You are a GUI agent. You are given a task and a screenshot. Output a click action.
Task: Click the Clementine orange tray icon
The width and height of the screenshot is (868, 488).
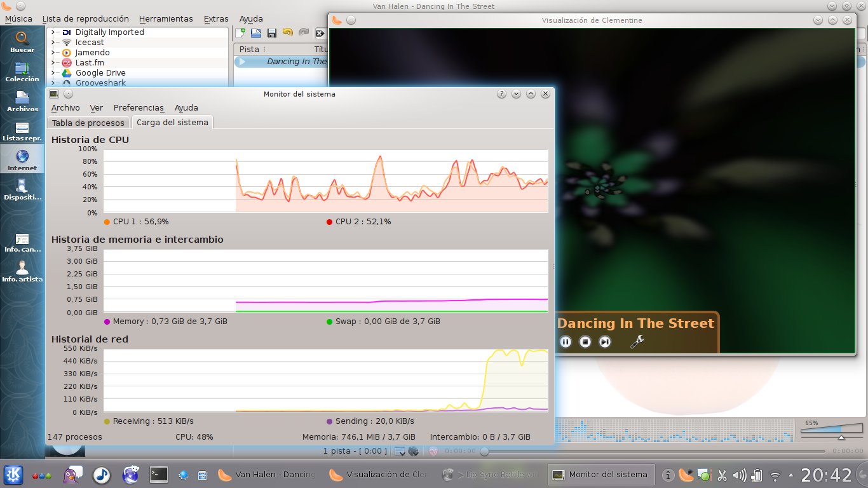coord(686,474)
